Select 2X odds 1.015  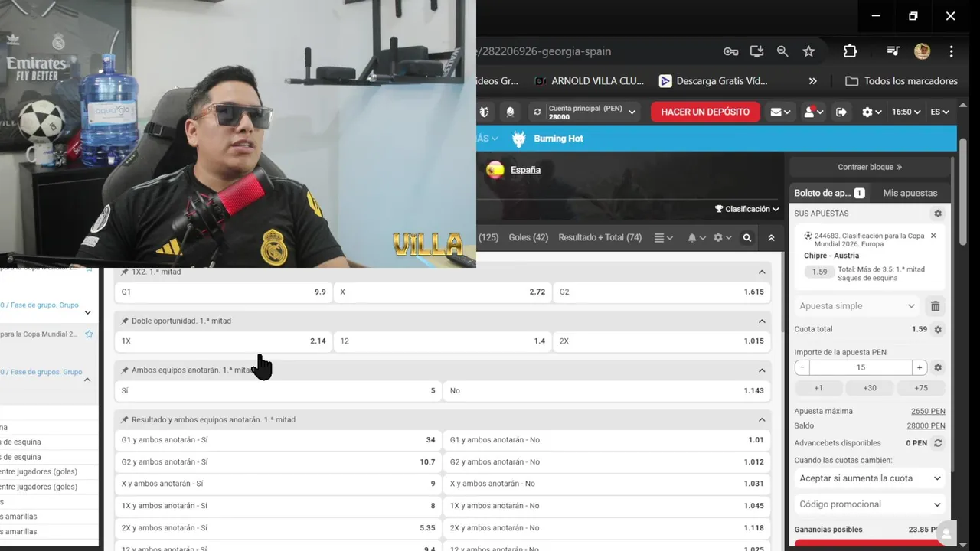pyautogui.click(x=662, y=341)
